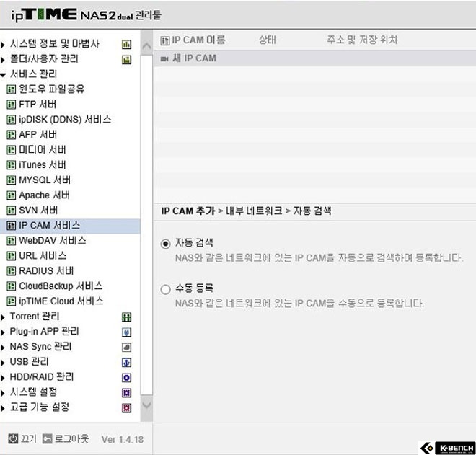Image resolution: width=476 pixels, height=455 pixels.
Task: Click the icon left of 윈도우 파일공유
Action: click(12, 89)
